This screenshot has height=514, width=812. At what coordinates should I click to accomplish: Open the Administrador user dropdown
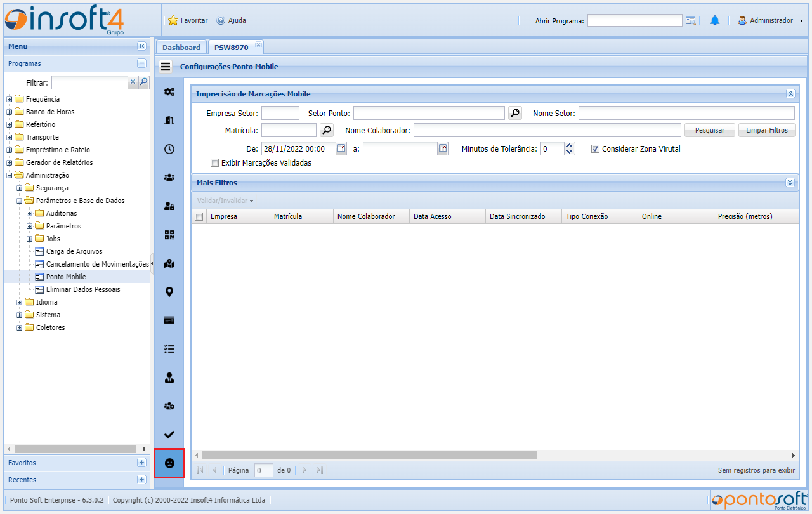coord(770,20)
